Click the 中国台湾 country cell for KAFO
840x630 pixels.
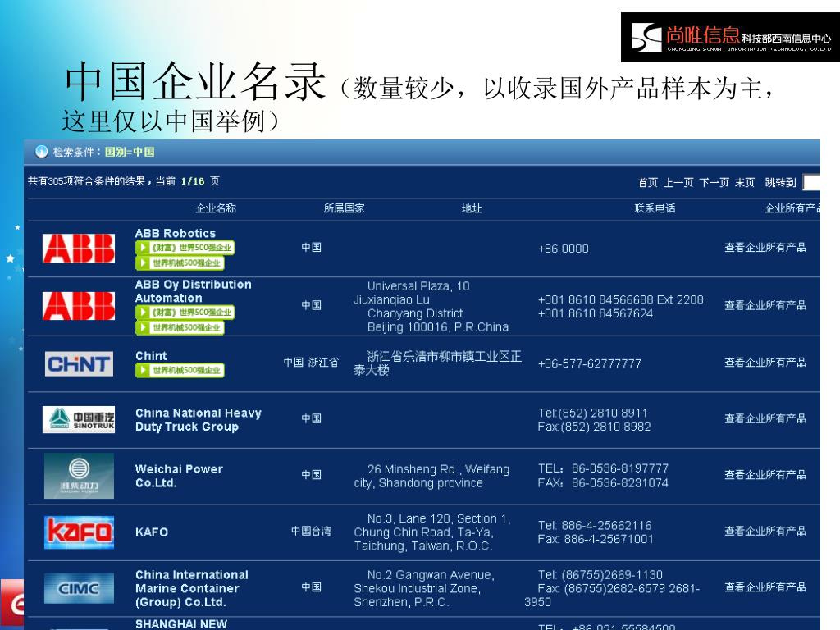point(311,531)
